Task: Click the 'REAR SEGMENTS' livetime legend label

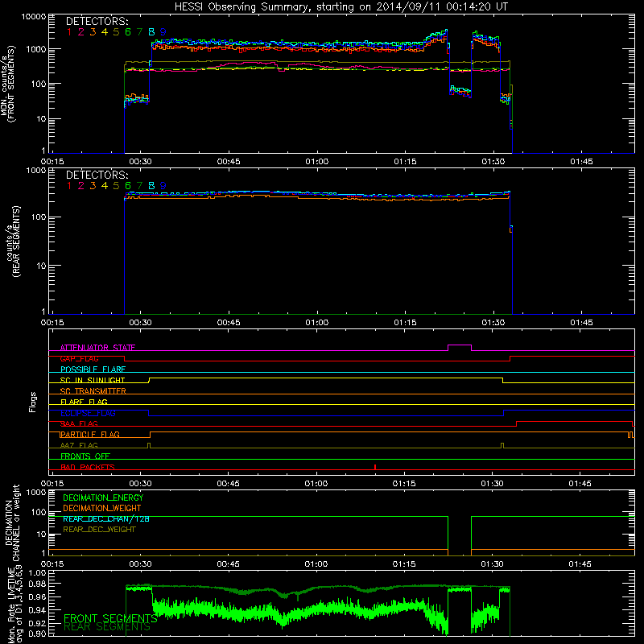Action: 107,627
